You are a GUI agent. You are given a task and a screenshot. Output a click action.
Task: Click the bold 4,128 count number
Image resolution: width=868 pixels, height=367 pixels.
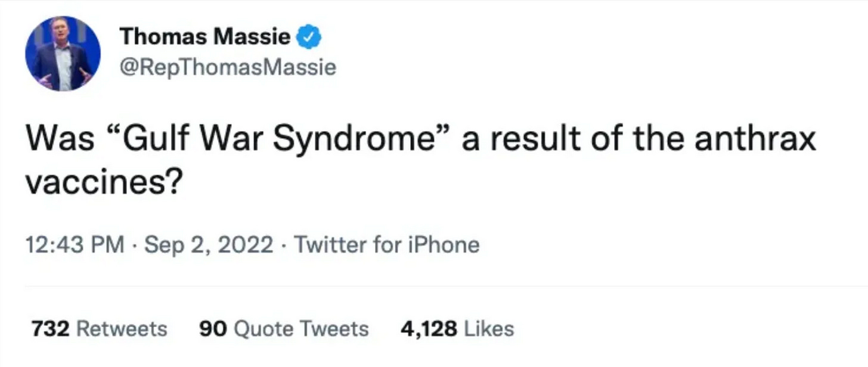click(x=429, y=329)
